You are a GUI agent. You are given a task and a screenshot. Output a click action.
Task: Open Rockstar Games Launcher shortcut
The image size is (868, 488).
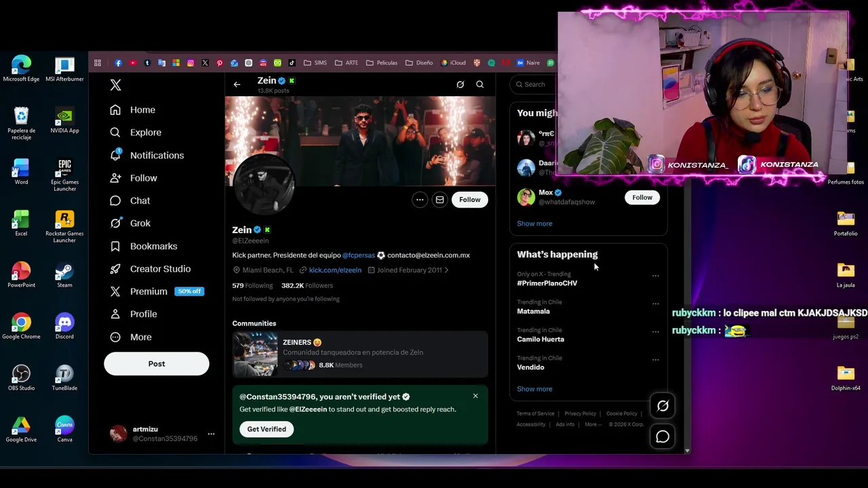coord(64,226)
